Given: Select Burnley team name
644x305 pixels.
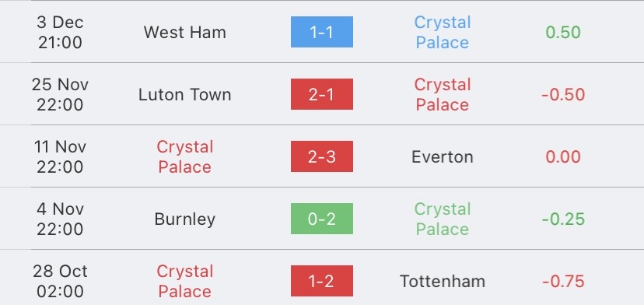Looking at the screenshot, I should pyautogui.click(x=185, y=219).
